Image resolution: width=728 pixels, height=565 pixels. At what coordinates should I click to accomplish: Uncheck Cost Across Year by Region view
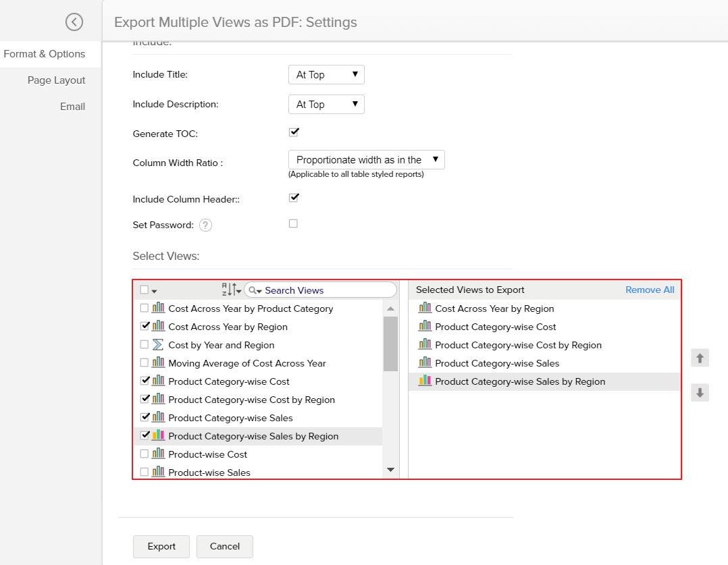(145, 327)
